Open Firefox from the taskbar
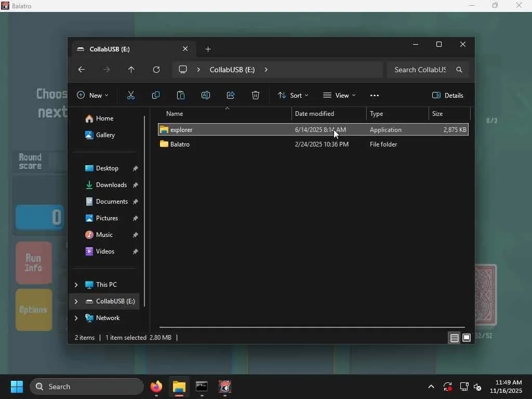The image size is (532, 399). [x=156, y=387]
